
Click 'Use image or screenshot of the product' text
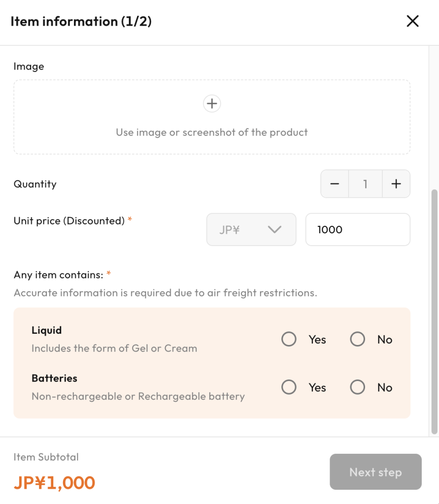212,132
